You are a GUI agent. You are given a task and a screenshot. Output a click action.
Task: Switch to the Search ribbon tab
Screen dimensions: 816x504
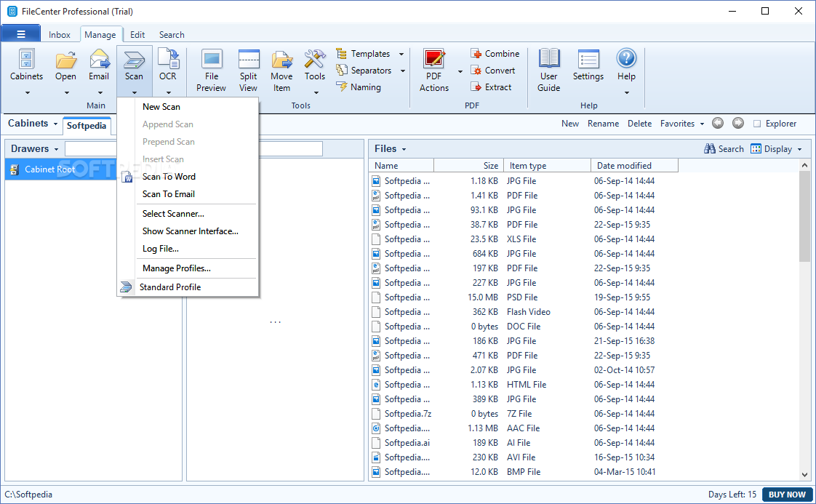pos(172,35)
